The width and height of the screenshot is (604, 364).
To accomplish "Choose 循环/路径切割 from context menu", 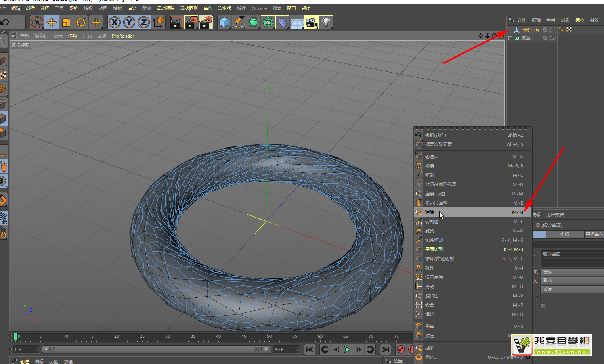I will [x=472, y=259].
